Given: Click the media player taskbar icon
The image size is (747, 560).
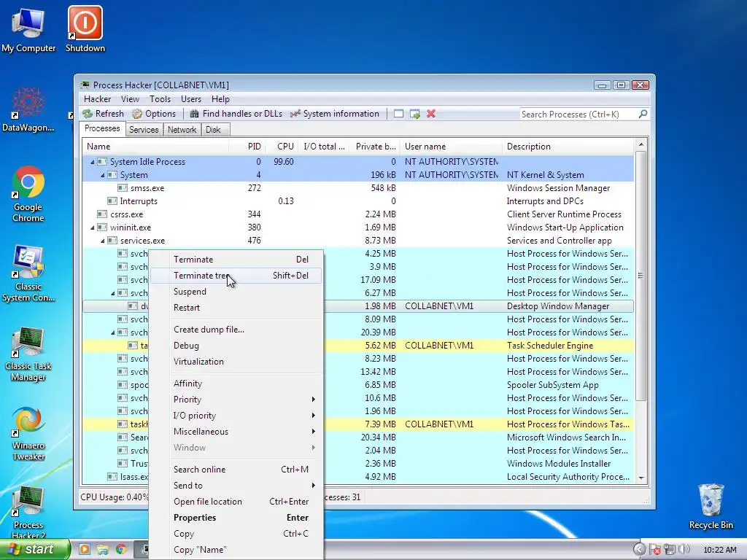Looking at the screenshot, I should [85, 550].
